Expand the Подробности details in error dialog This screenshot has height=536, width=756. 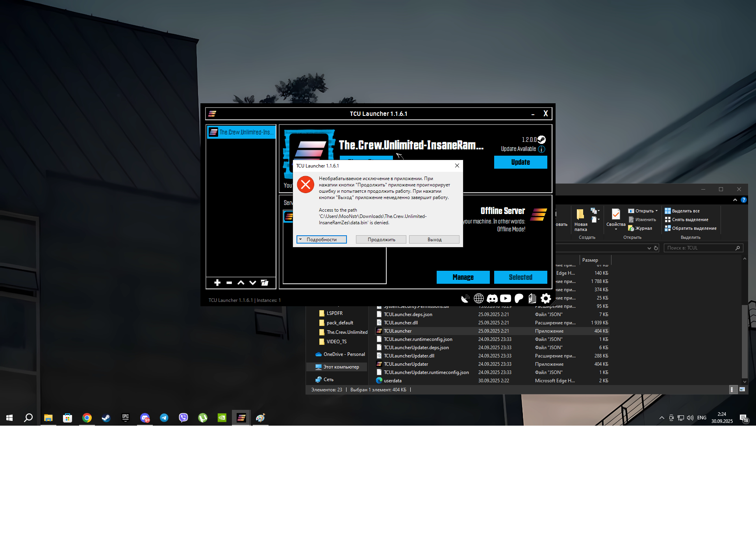321,240
